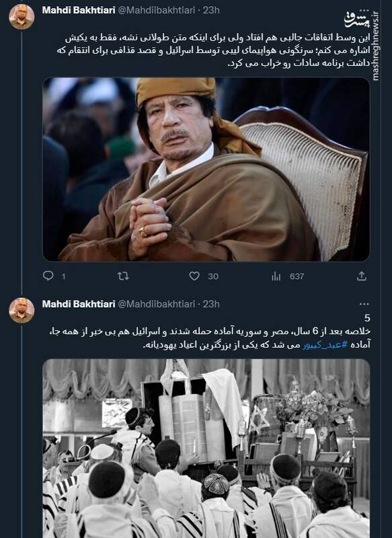
Task: Click the like count 30
Action: pyautogui.click(x=213, y=276)
